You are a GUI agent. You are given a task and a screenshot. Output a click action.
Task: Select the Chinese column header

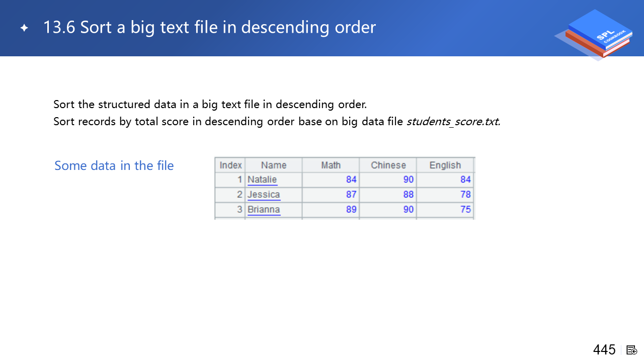[x=388, y=165]
